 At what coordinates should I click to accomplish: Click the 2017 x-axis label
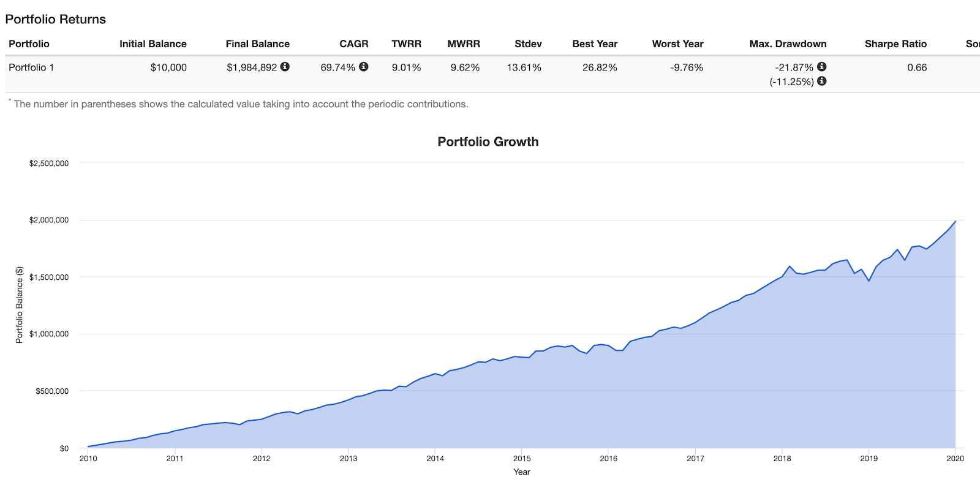(x=695, y=458)
